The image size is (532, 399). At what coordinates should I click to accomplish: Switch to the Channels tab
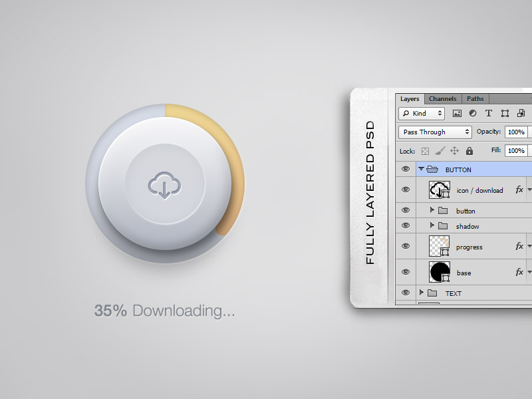tap(442, 98)
